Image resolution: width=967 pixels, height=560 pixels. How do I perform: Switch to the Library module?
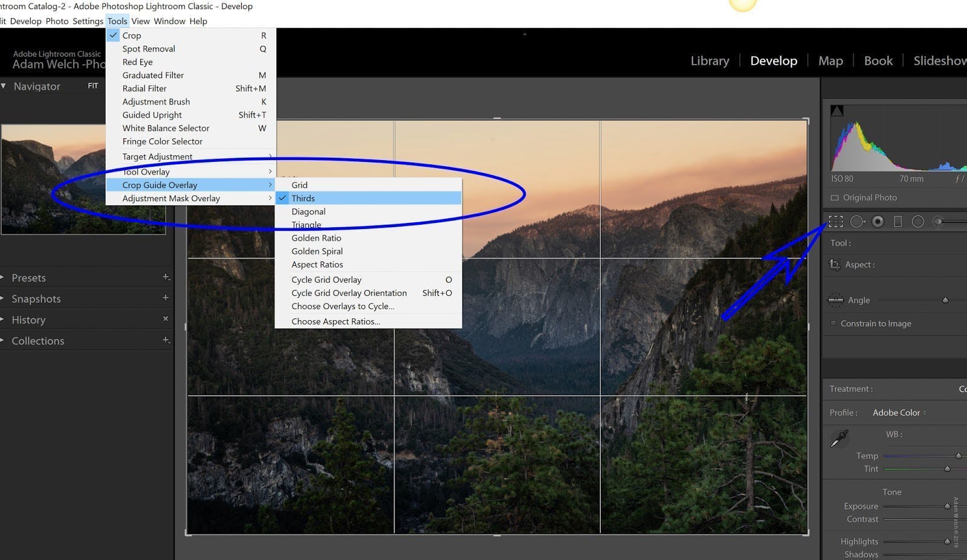click(710, 60)
